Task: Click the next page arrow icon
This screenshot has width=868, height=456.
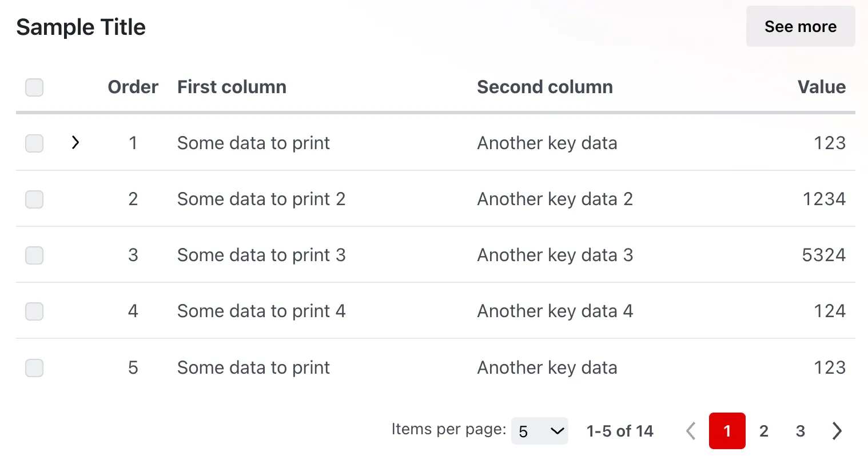Action: click(x=837, y=431)
